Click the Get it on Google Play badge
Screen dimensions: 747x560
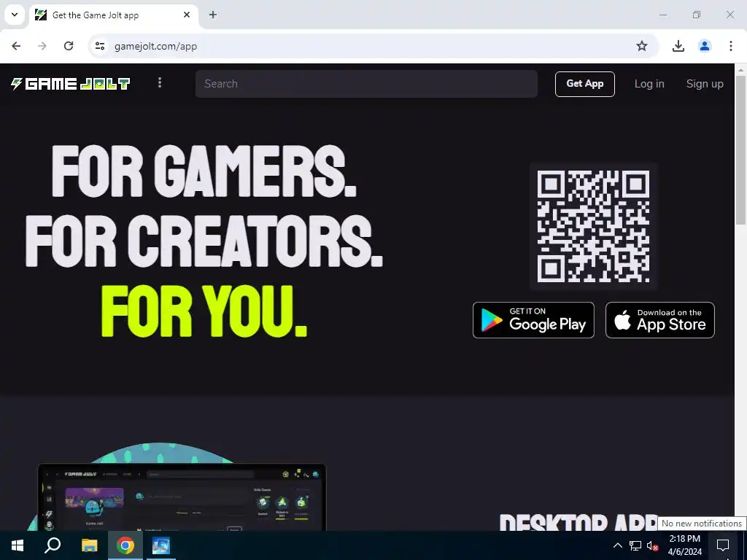[x=533, y=320]
